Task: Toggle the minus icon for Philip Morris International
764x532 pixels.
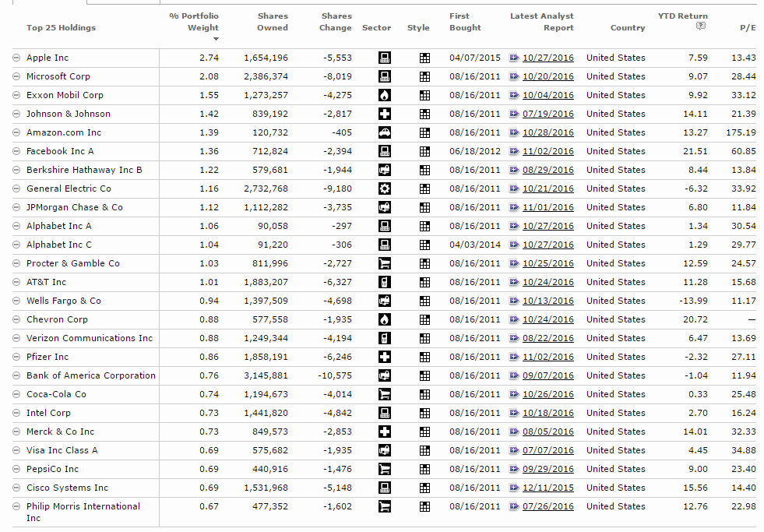Action: [17, 506]
